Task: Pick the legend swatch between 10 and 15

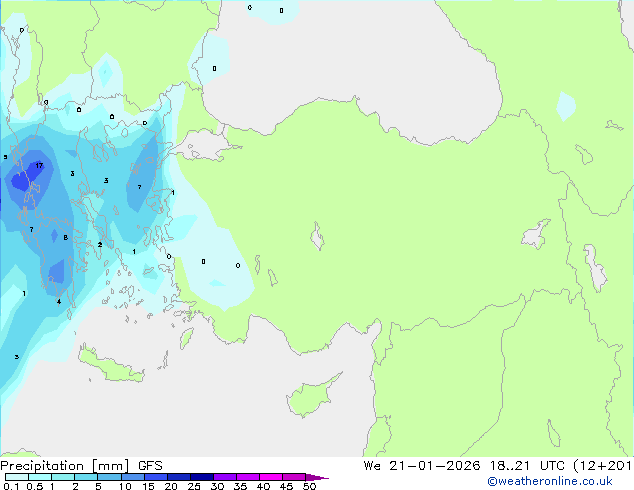Action: pyautogui.click(x=132, y=477)
